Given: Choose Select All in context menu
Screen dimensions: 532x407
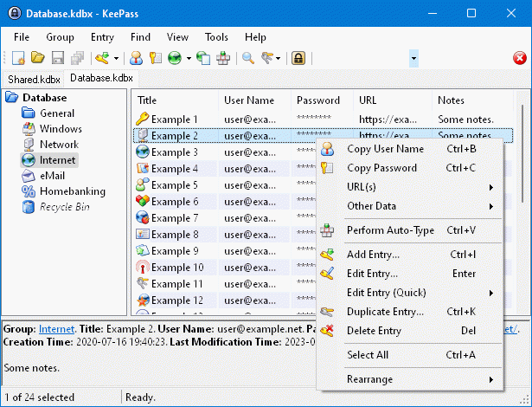Looking at the screenshot, I should [410, 355].
